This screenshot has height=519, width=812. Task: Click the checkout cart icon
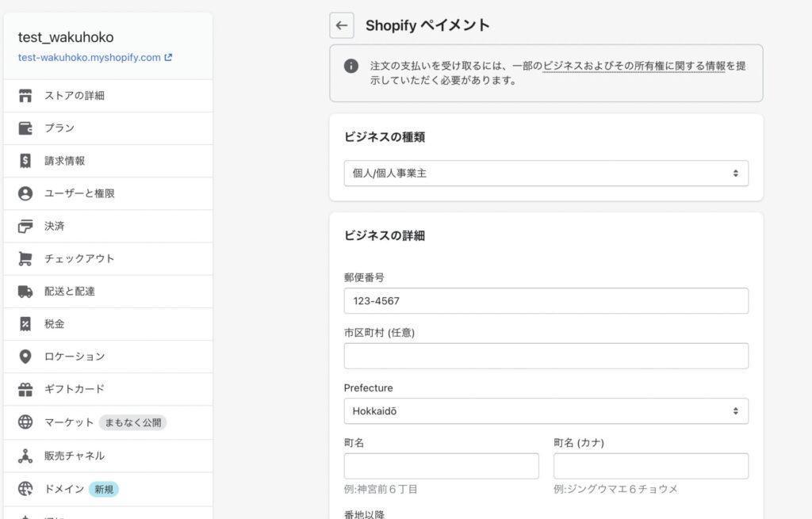point(25,259)
